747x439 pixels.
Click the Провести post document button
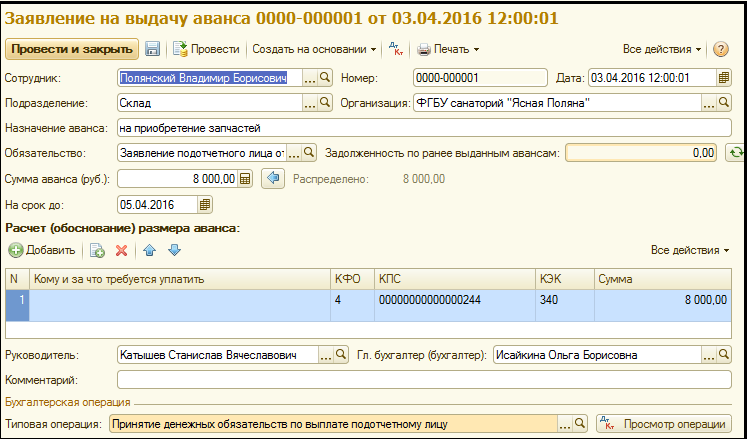pos(206,49)
